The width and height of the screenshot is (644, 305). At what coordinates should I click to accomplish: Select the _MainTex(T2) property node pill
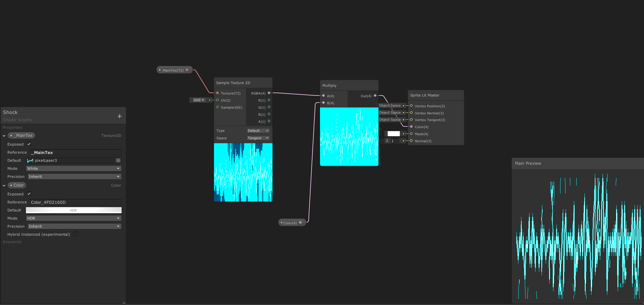pyautogui.click(x=173, y=70)
